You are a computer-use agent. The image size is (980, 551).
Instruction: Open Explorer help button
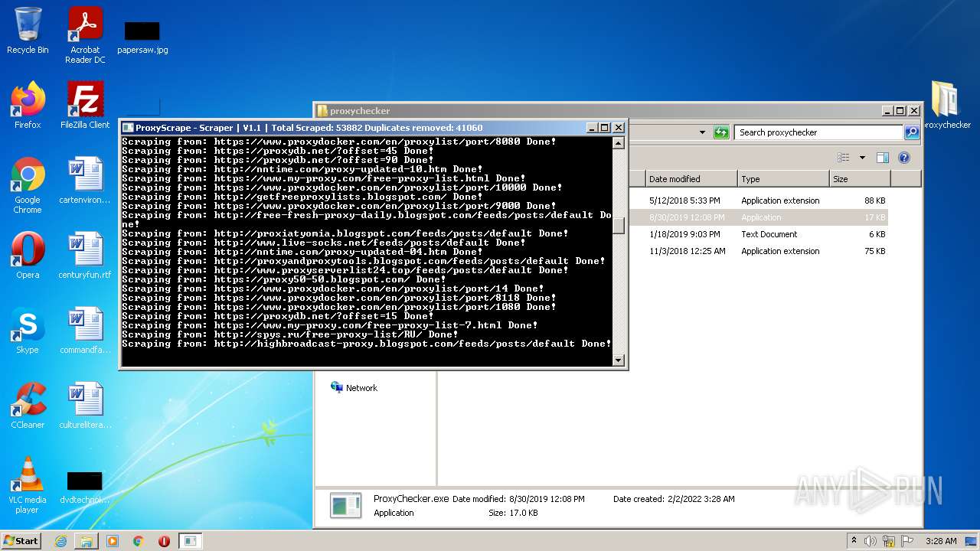point(903,158)
